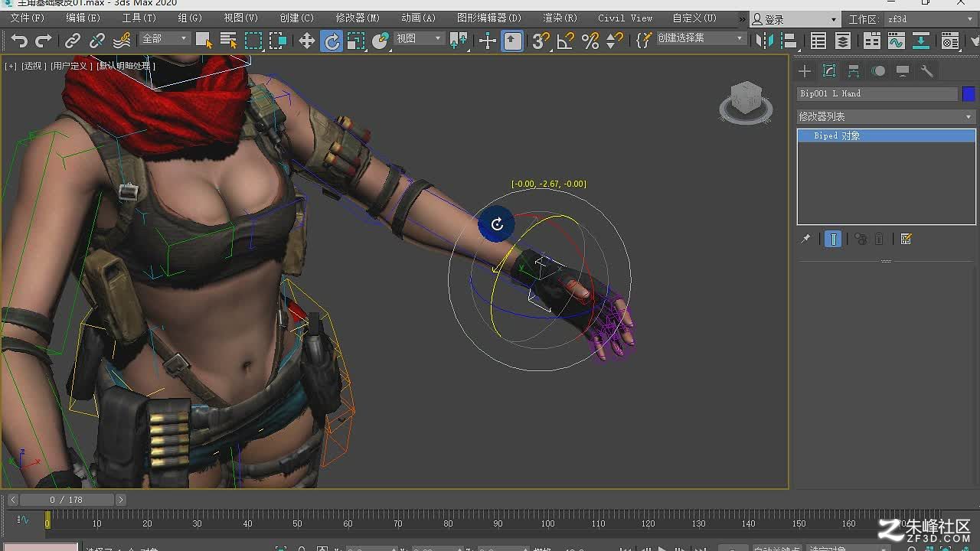
Task: Open the '工具(T)' menu
Action: 139,18
